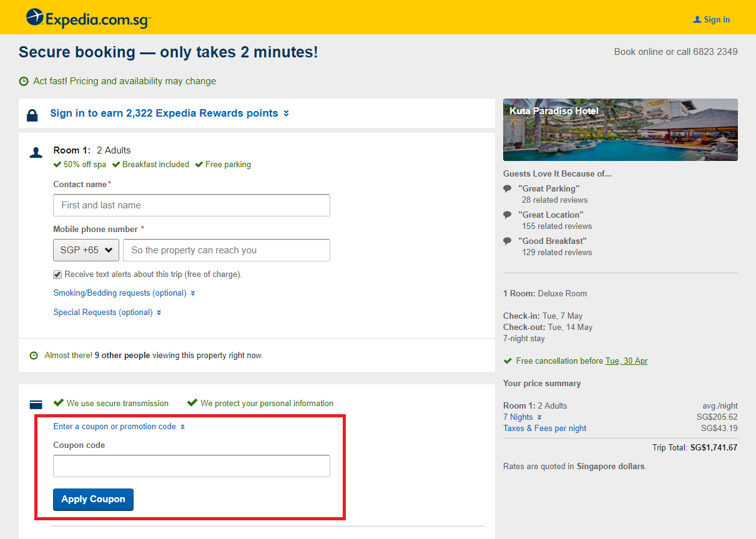Click the Coupon code text field
This screenshot has height=539, width=756.
click(x=192, y=466)
